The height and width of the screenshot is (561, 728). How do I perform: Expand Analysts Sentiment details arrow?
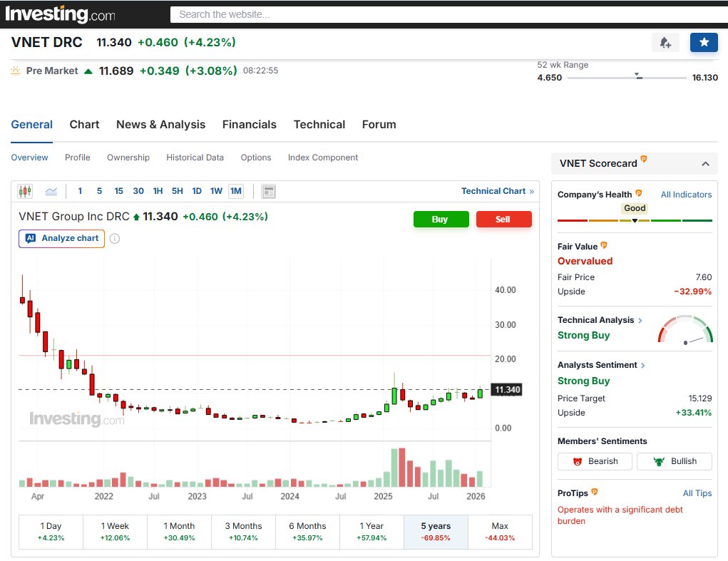click(643, 366)
